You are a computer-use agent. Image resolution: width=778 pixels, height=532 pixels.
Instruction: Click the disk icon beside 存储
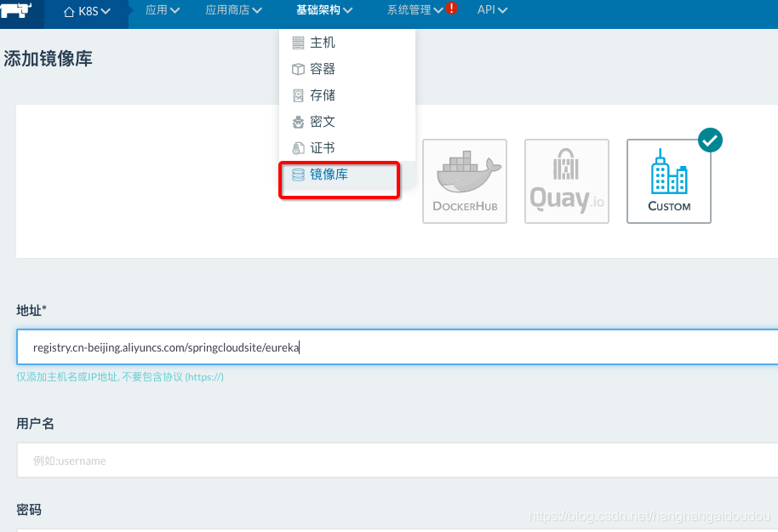coord(298,95)
